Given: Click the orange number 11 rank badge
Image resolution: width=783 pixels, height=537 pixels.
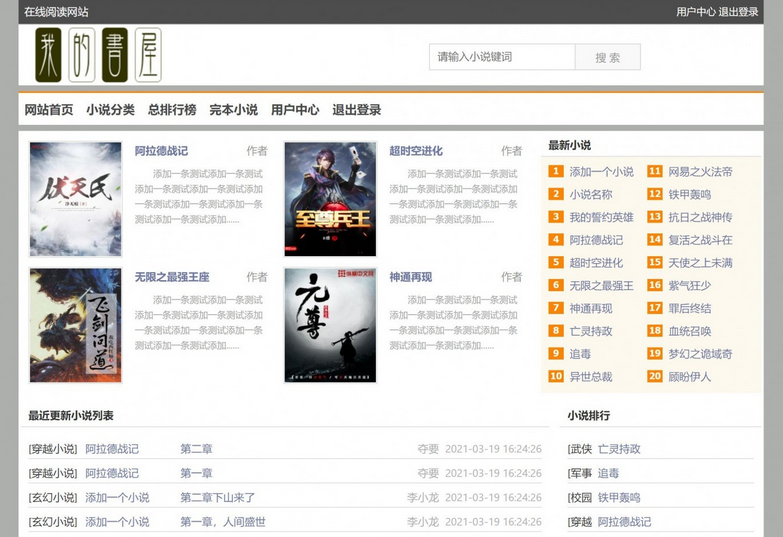Looking at the screenshot, I should click(x=655, y=171).
